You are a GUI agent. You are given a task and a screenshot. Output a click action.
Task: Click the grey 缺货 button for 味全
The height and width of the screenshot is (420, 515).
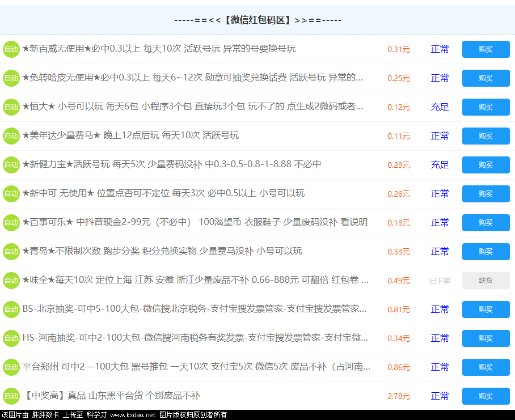point(486,280)
